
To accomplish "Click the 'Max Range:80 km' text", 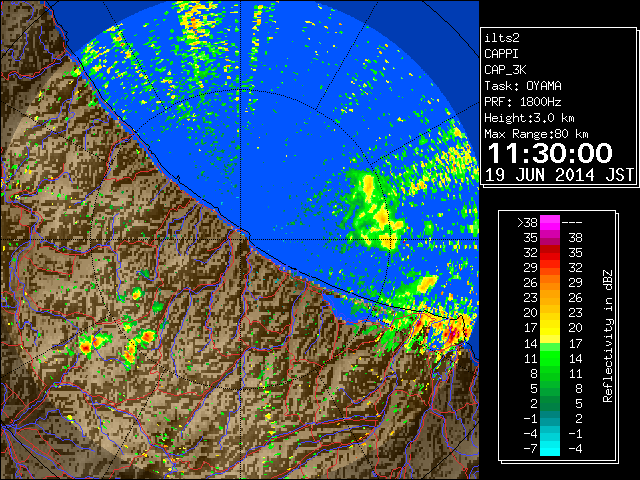I will pyautogui.click(x=536, y=134).
